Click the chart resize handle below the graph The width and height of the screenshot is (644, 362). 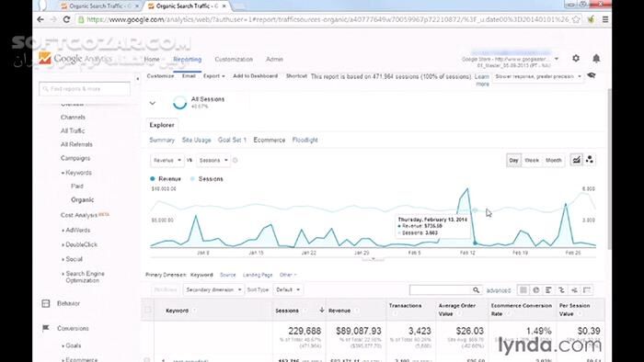click(373, 259)
